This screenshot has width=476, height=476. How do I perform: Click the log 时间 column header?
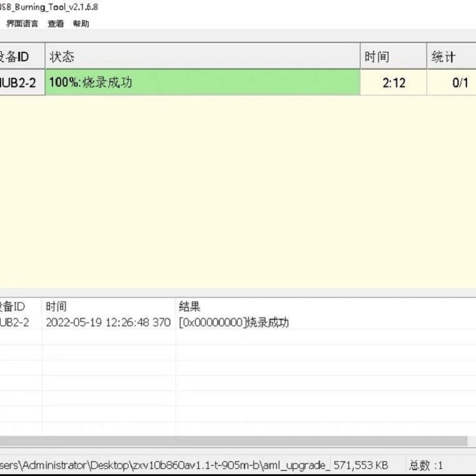(x=56, y=306)
